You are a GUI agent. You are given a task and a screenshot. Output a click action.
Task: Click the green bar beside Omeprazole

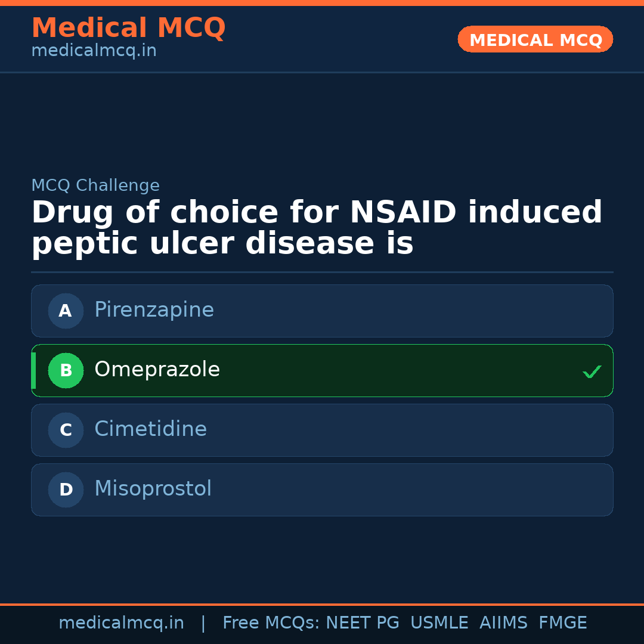pyautogui.click(x=33, y=370)
